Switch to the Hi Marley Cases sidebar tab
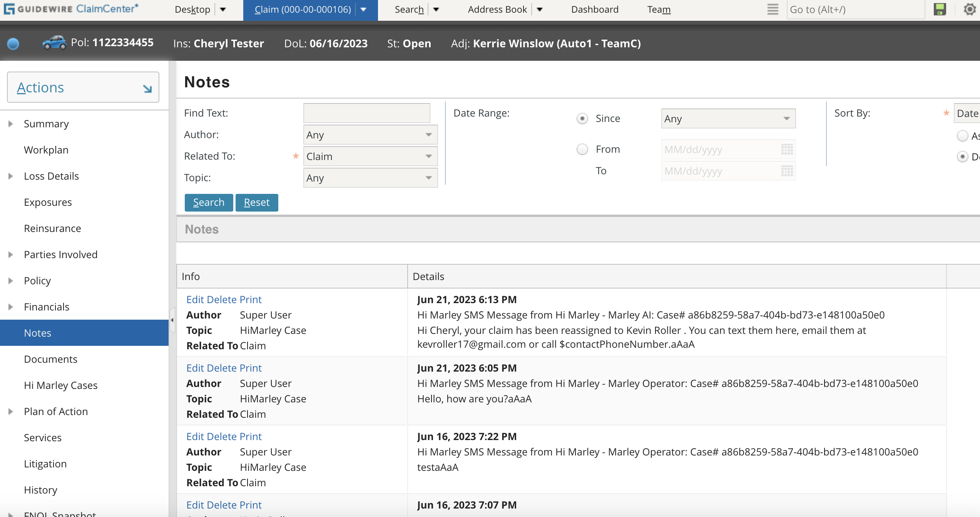Screen dimensions: 980x517 [x=60, y=385]
